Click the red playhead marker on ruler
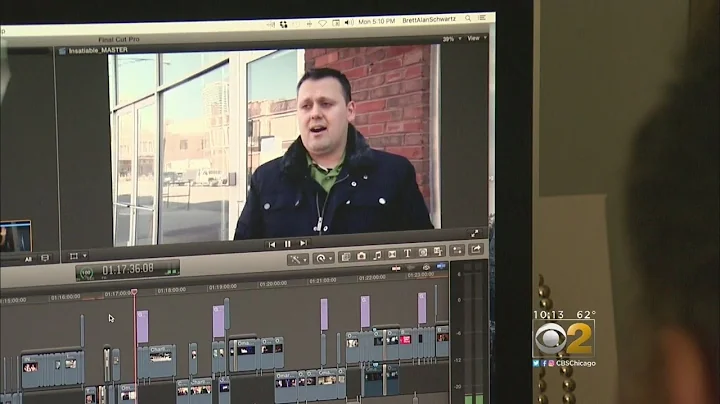Image resolution: width=720 pixels, height=404 pixels. point(134,292)
